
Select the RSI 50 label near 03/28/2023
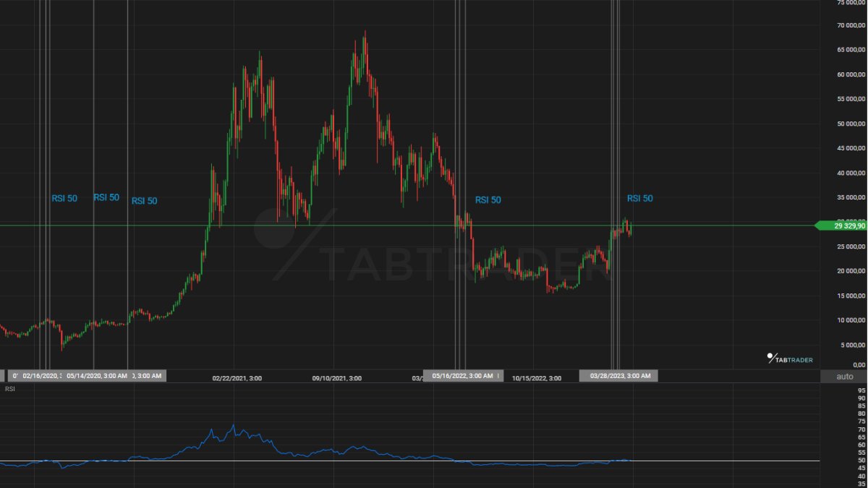click(x=639, y=198)
